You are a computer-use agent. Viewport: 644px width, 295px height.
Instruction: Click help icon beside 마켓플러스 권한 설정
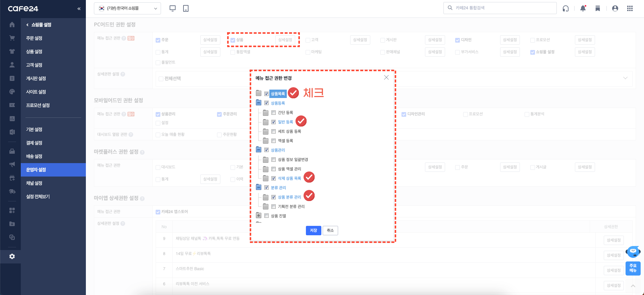(x=142, y=152)
